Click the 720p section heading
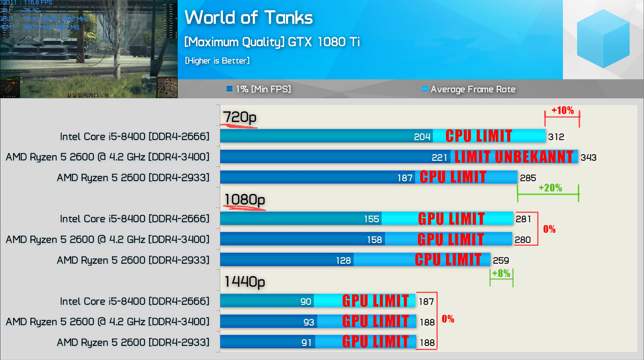Viewport: 644px width, 360px height. click(240, 117)
